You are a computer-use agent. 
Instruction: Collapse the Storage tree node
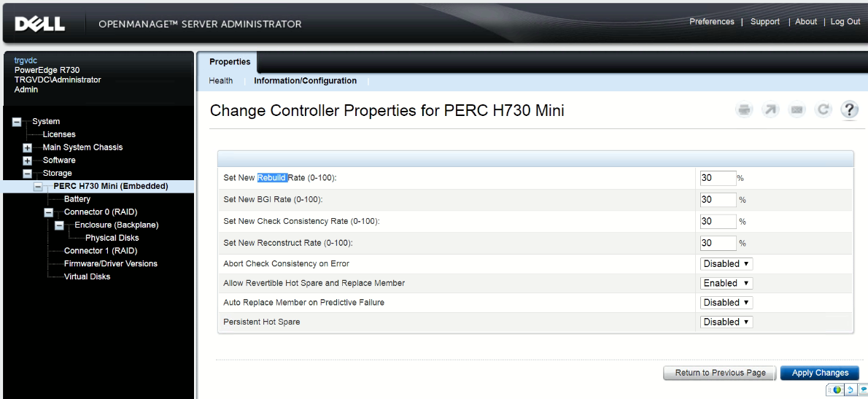(28, 174)
